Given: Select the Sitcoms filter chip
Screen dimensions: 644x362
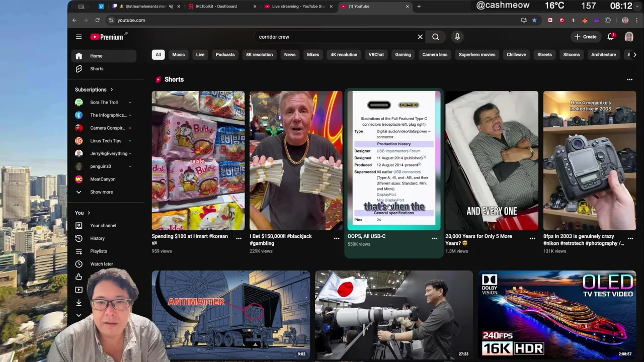Looking at the screenshot, I should [572, 55].
